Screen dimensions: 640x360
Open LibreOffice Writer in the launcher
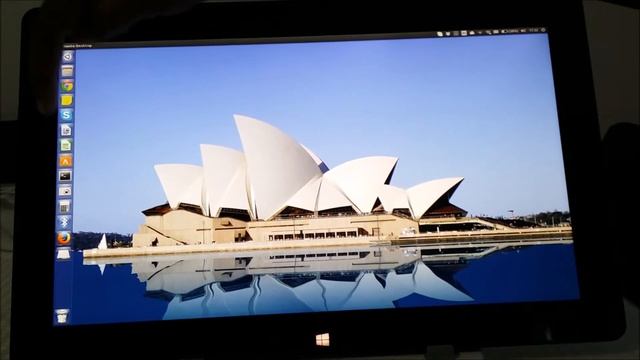(66, 130)
